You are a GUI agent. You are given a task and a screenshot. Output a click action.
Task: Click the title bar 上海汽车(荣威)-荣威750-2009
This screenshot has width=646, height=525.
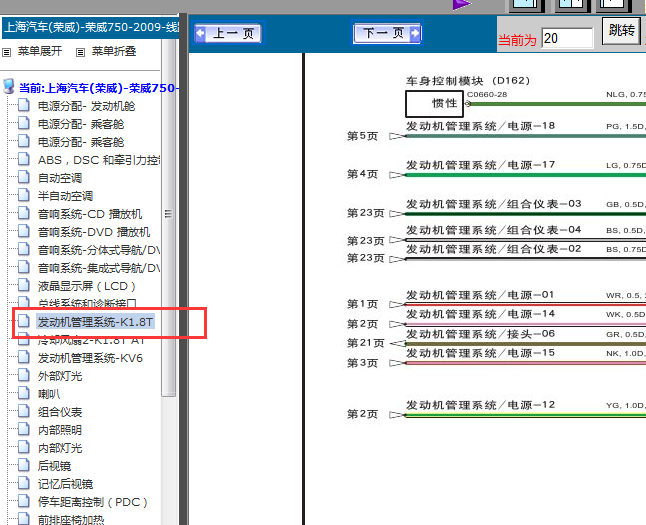pos(91,27)
